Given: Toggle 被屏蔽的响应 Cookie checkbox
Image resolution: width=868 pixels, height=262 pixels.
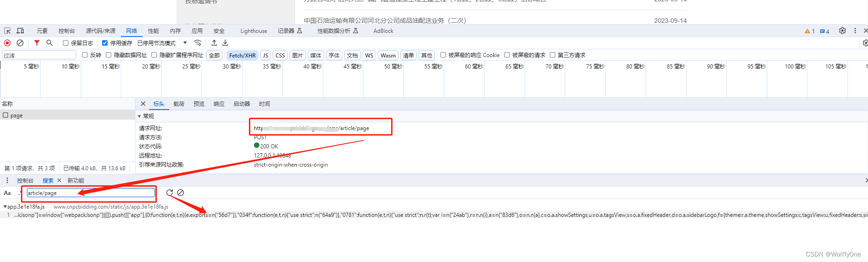Looking at the screenshot, I should tap(443, 55).
